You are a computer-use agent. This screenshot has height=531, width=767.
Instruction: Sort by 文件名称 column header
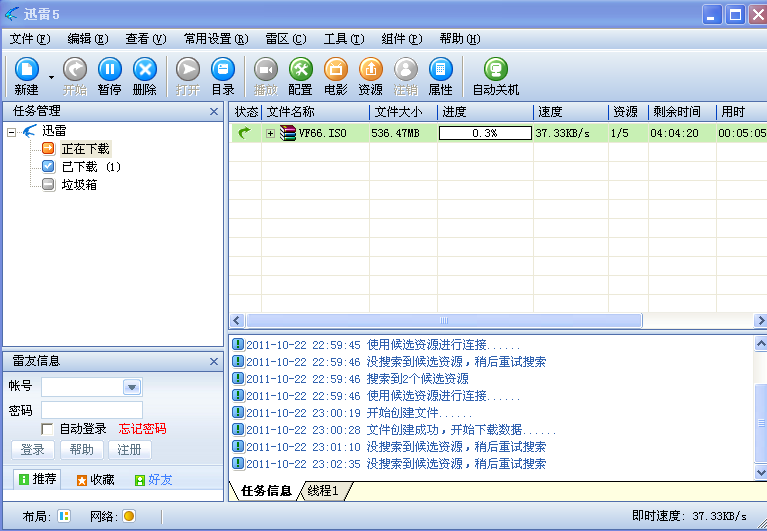[x=316, y=112]
